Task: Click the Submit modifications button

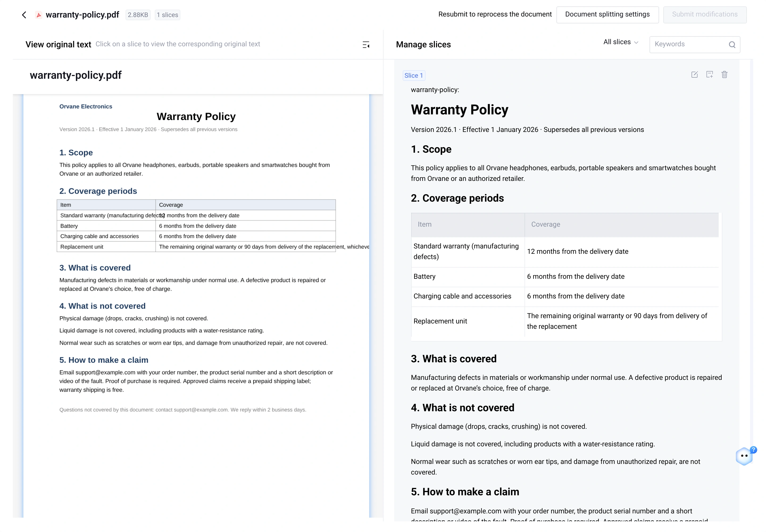Action: coord(704,15)
